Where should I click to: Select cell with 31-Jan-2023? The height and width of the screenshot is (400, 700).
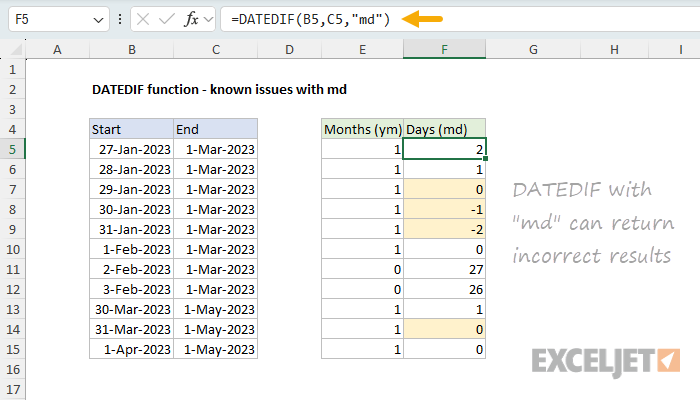click(x=132, y=229)
